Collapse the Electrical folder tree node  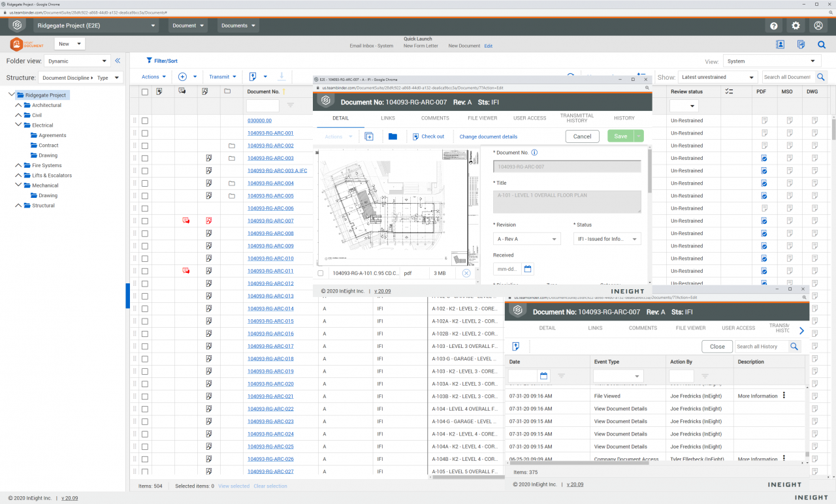[x=18, y=125]
